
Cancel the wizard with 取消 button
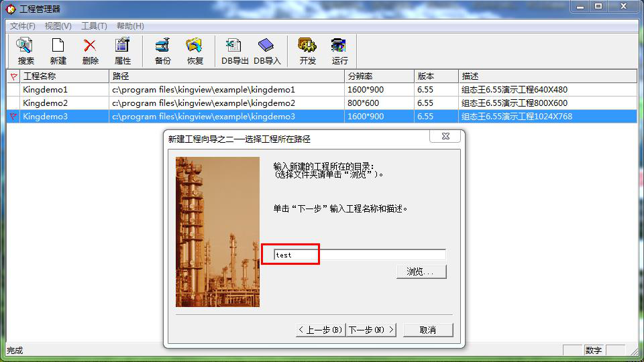point(427,330)
